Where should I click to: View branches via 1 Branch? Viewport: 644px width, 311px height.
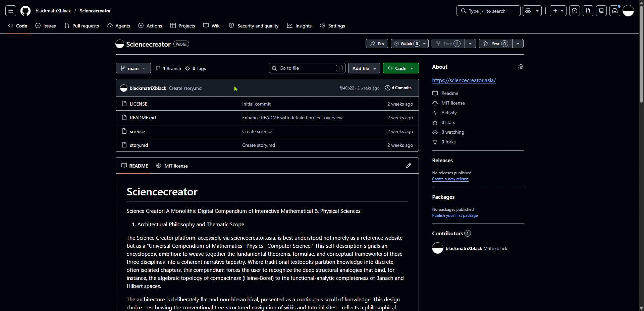click(x=168, y=68)
